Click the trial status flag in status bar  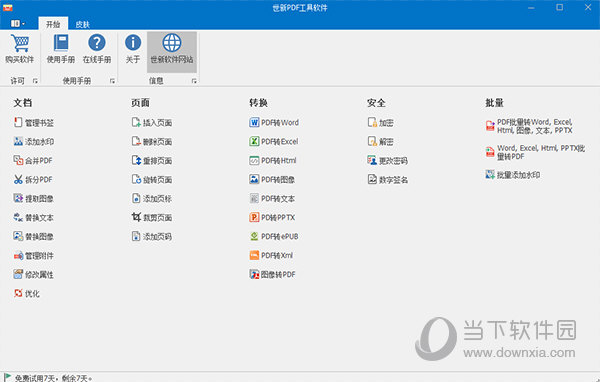tap(7, 377)
